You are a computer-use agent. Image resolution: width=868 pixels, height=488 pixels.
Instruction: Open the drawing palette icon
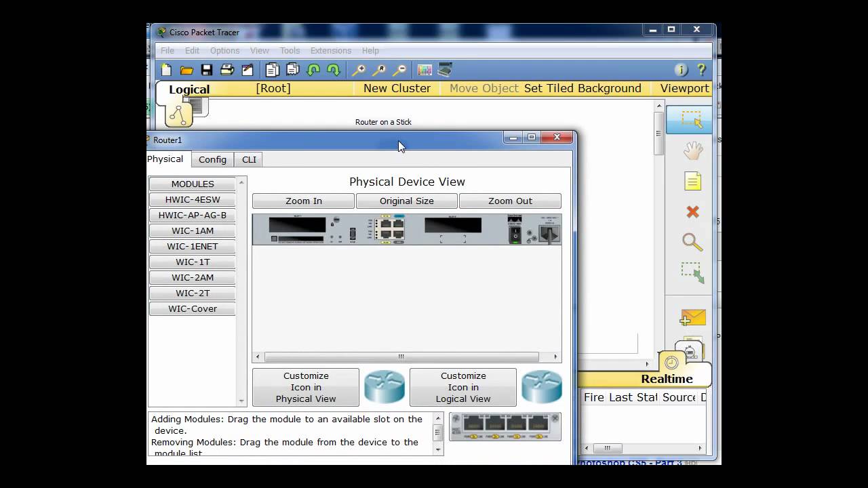click(425, 70)
